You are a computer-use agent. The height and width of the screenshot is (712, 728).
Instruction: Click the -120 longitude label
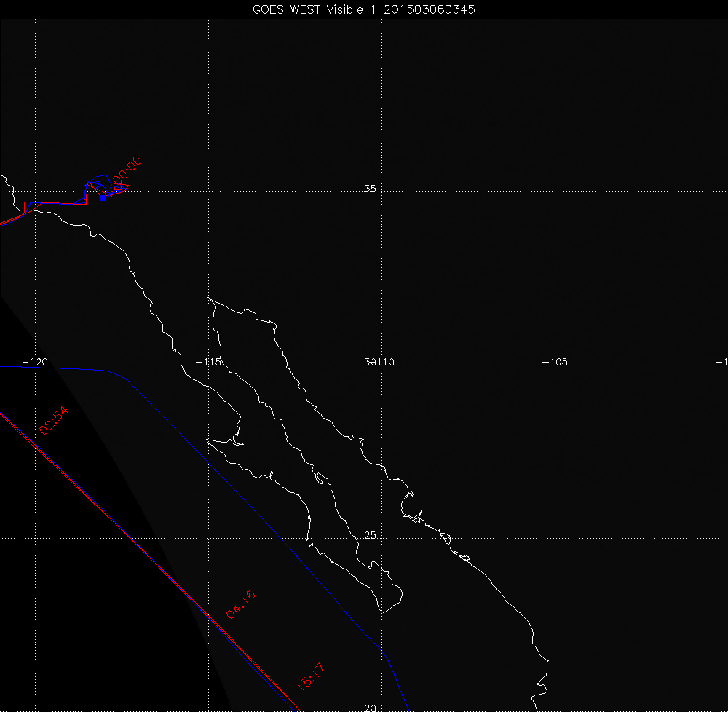click(34, 362)
